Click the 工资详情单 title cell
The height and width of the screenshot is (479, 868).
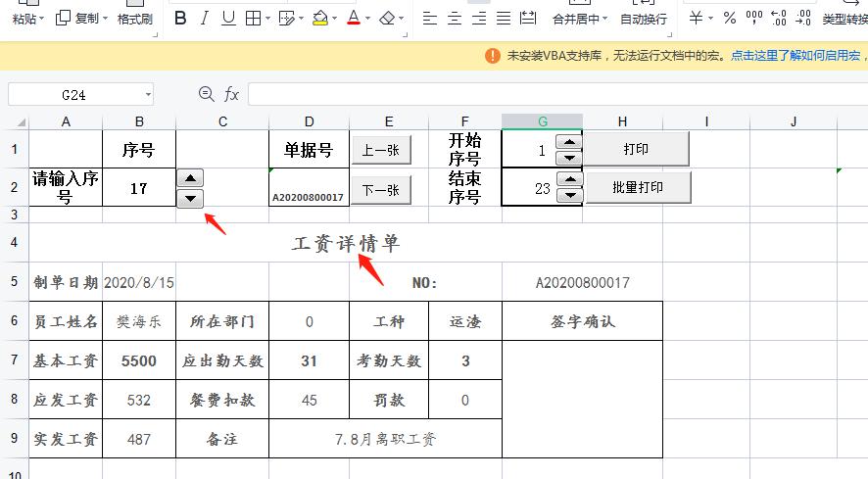pyautogui.click(x=346, y=243)
